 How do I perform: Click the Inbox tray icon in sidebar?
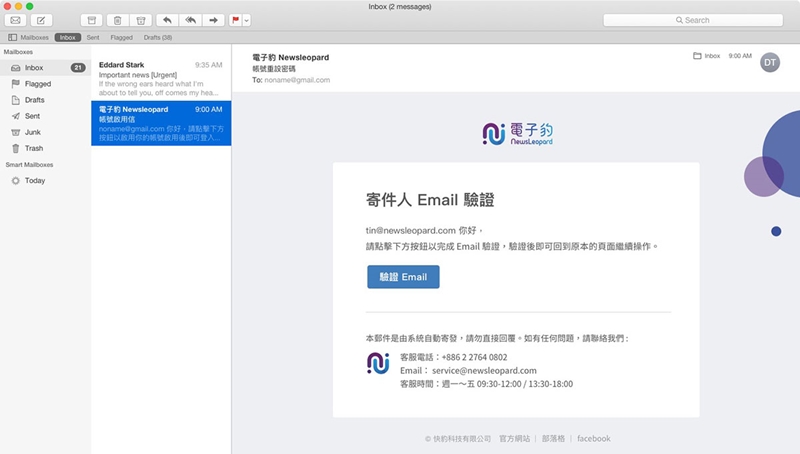(x=16, y=68)
